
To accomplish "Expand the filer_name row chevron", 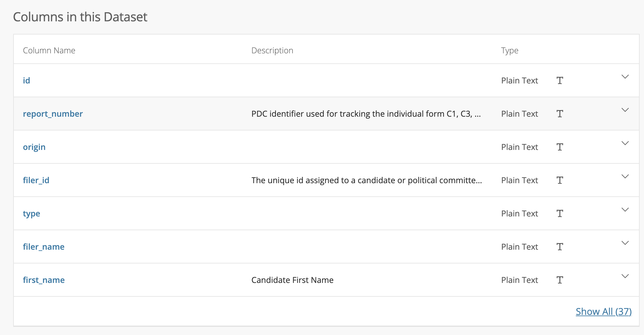I will point(625,243).
